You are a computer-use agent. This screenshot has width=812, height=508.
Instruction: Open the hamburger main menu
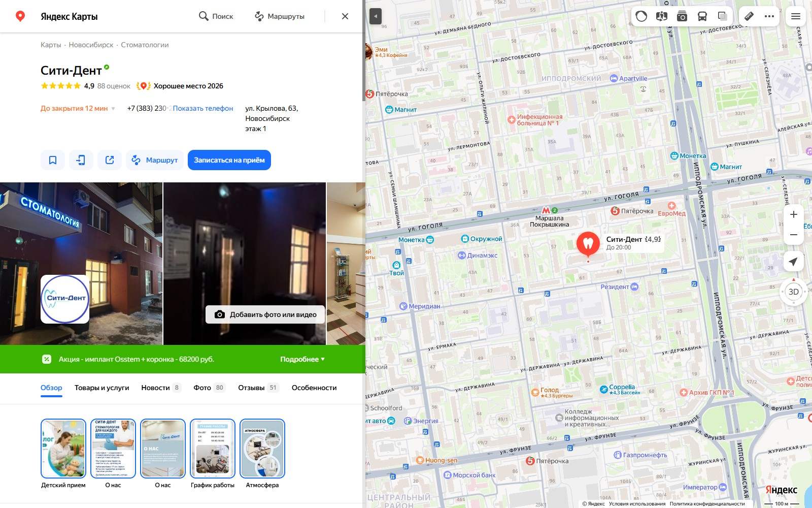796,16
